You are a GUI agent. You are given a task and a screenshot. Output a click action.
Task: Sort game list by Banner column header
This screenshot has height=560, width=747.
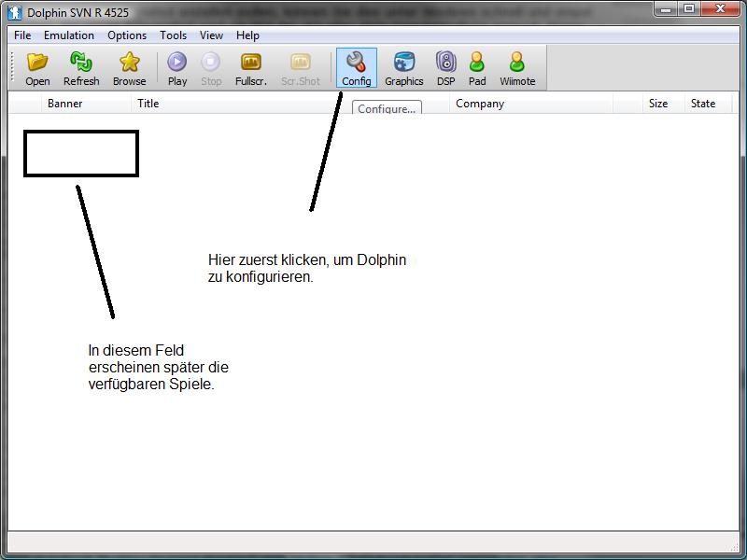86,104
